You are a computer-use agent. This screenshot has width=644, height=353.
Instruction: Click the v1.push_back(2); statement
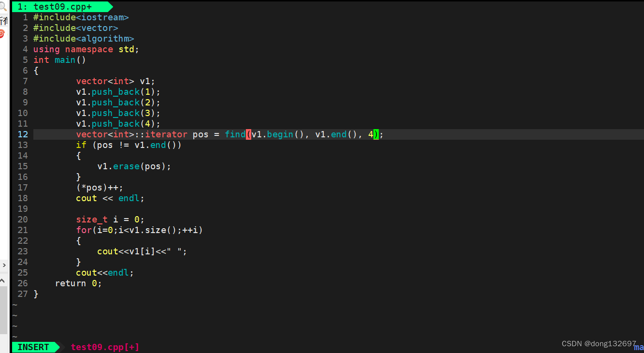(x=118, y=103)
